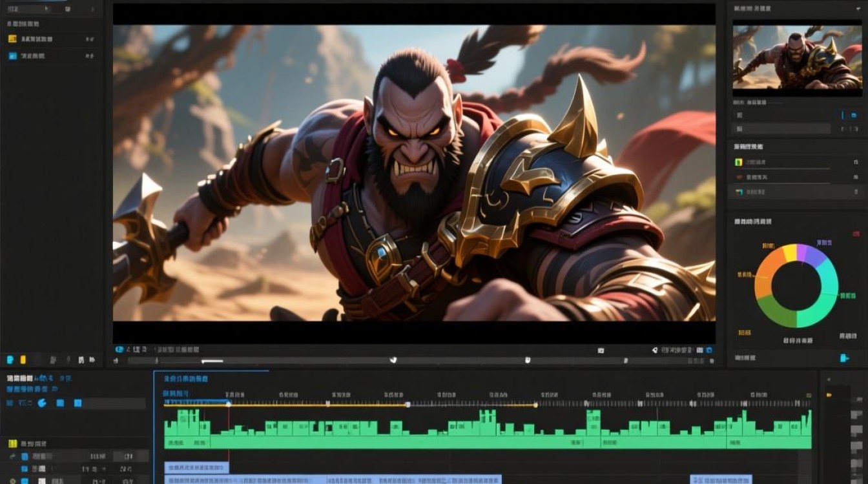
Task: Click the blue highlighted tab heading above the timeline
Action: [x=186, y=379]
